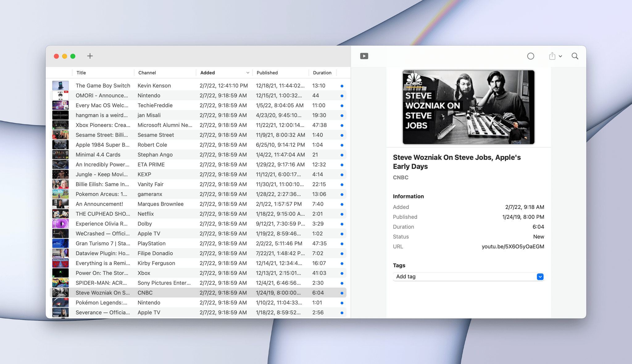
Task: Click the dropdown arrow next to share icon
Action: coord(560,56)
